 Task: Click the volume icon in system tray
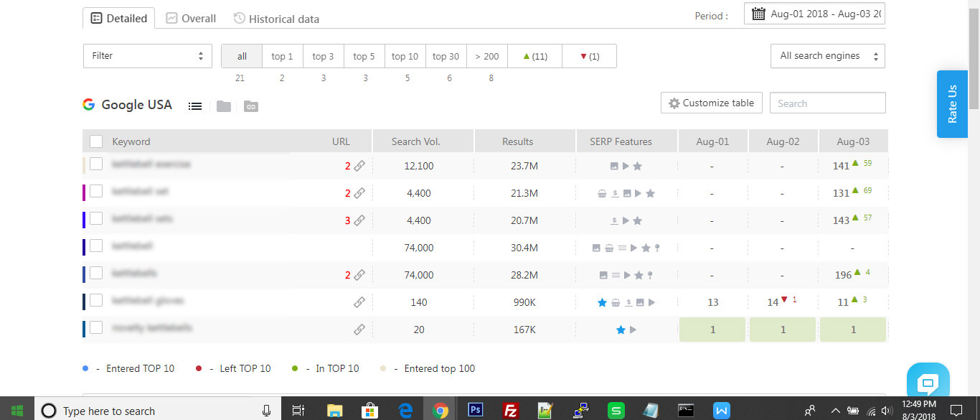887,411
